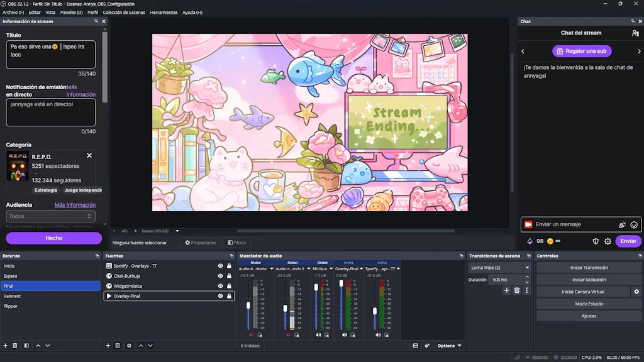Move the selected source down in Fuentes
644x362 pixels.
[150, 346]
